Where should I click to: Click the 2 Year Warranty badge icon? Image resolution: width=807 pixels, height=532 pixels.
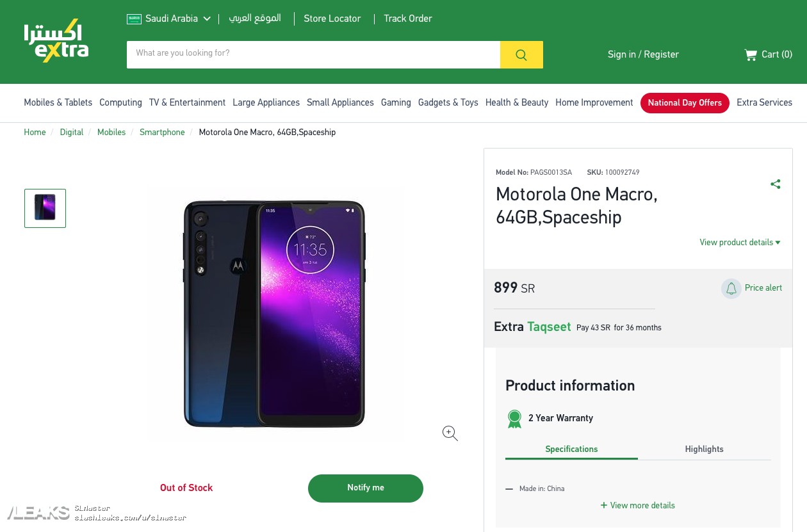[514, 419]
